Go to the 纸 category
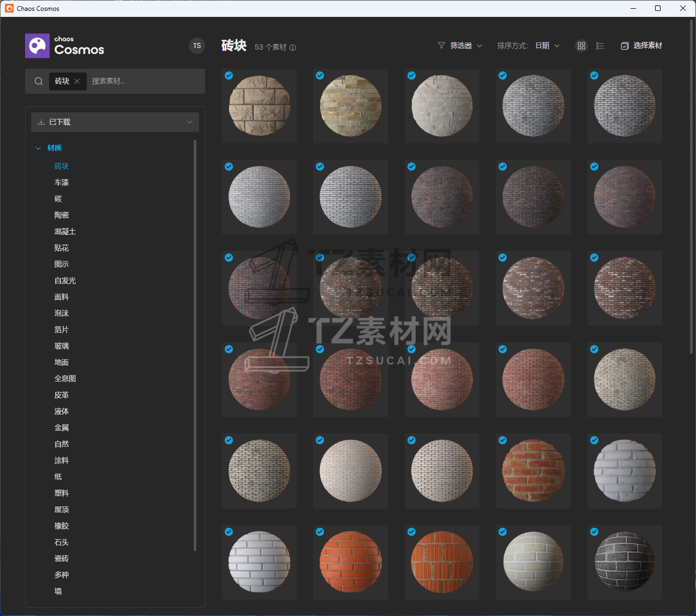 58,477
